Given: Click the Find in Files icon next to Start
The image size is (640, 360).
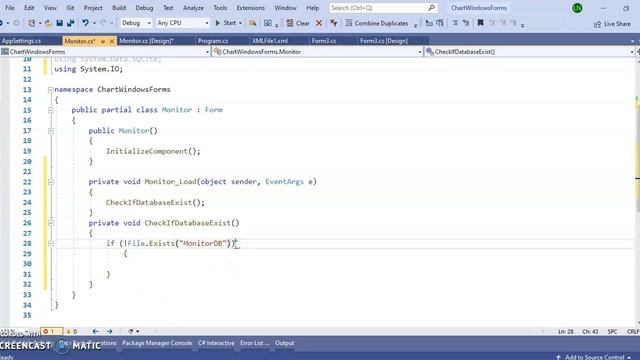Looking at the screenshot, I should click(x=253, y=23).
